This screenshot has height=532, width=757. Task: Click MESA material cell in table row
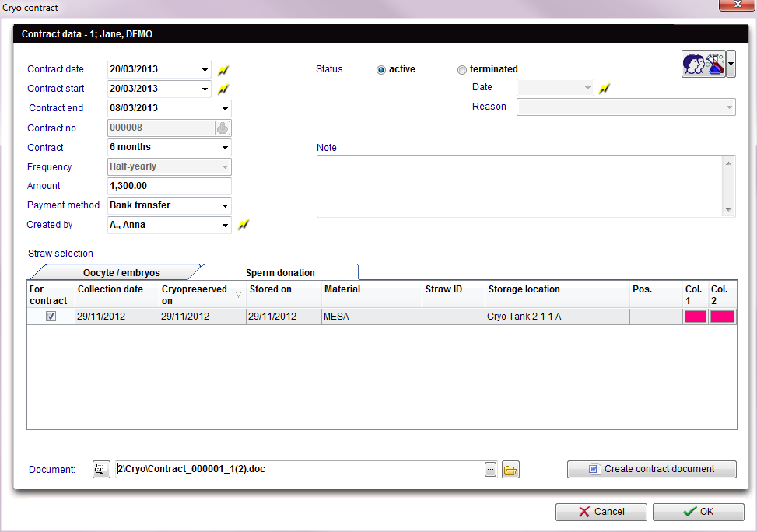(x=371, y=317)
